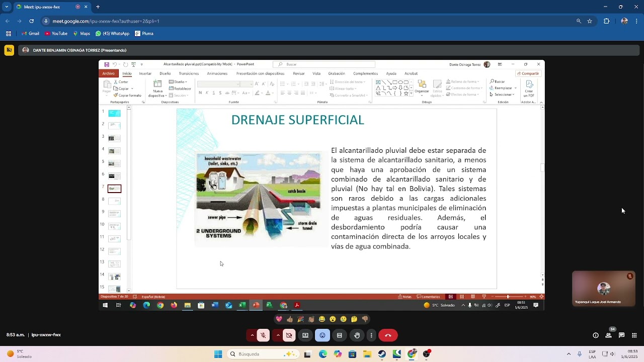The width and height of the screenshot is (644, 362).
Task: Send sparkling heart reaction emoji
Action: (279, 319)
